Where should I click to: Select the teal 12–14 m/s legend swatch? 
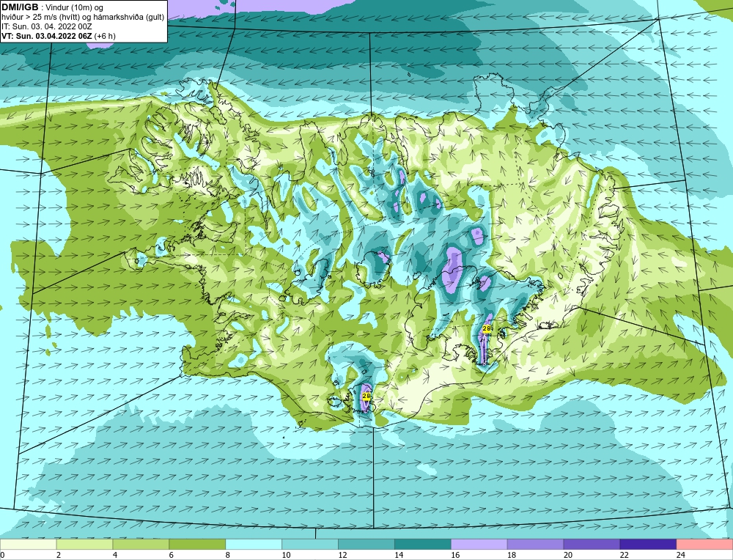366,545
